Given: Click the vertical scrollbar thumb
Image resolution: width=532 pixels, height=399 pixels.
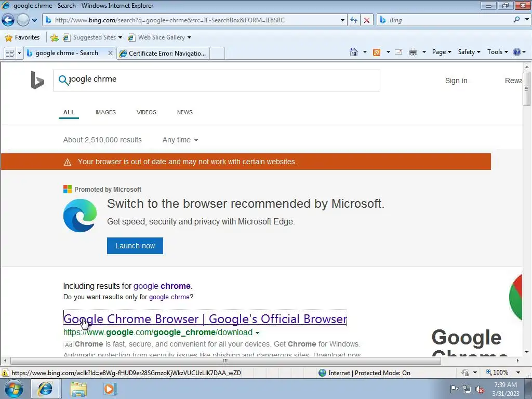Looking at the screenshot, I should coord(526,89).
